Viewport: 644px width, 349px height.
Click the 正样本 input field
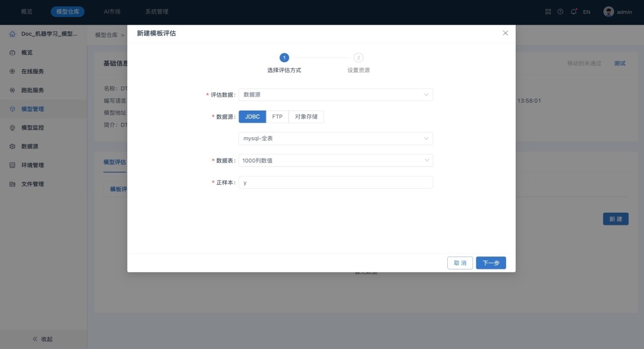click(335, 183)
